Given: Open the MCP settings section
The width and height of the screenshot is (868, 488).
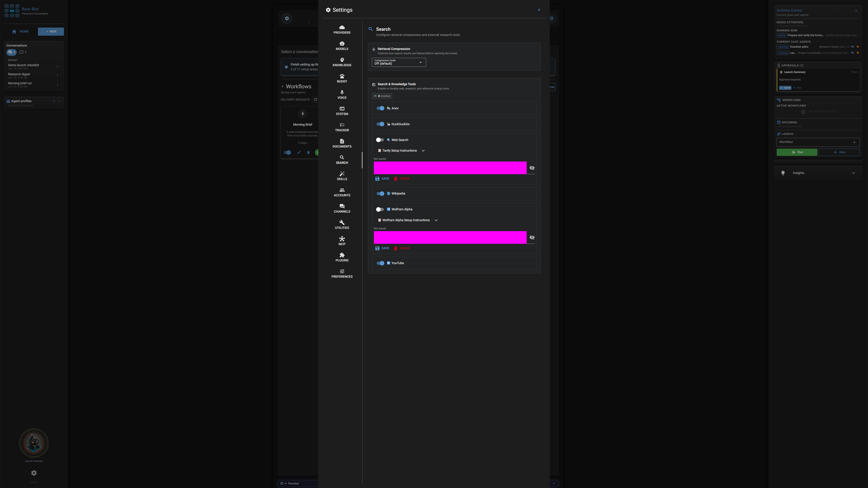Looking at the screenshot, I should 342,241.
